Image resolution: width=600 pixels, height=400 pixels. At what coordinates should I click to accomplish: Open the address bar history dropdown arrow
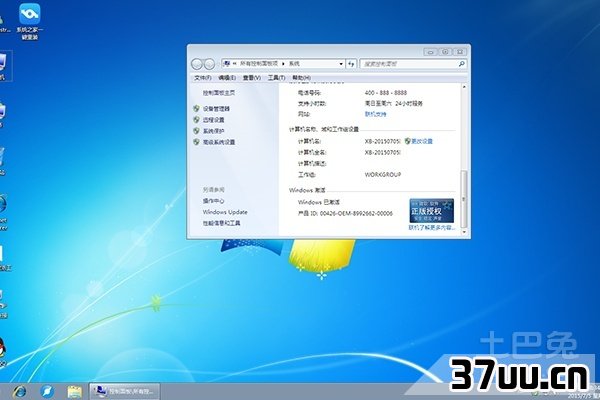point(341,64)
